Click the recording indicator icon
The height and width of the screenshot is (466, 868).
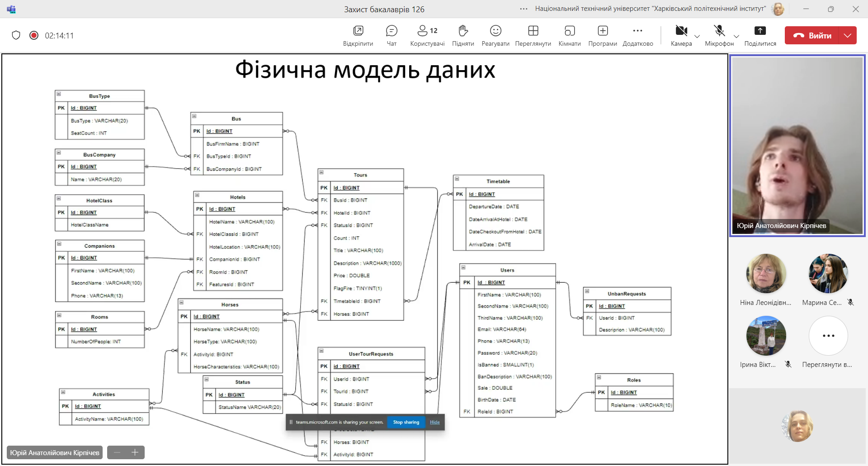(x=34, y=35)
